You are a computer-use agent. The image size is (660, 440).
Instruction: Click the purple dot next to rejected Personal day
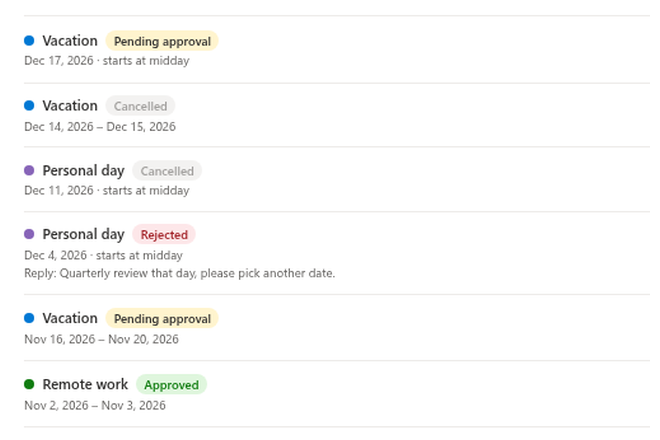tap(29, 234)
